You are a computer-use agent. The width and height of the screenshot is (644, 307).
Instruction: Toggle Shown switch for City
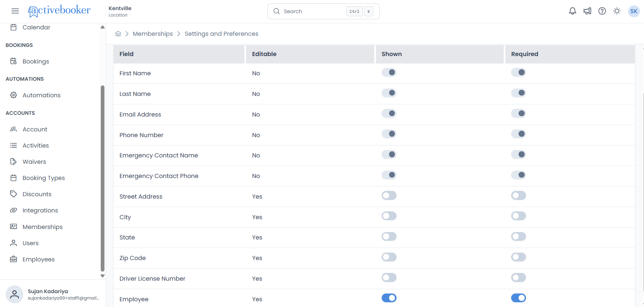pyautogui.click(x=389, y=216)
